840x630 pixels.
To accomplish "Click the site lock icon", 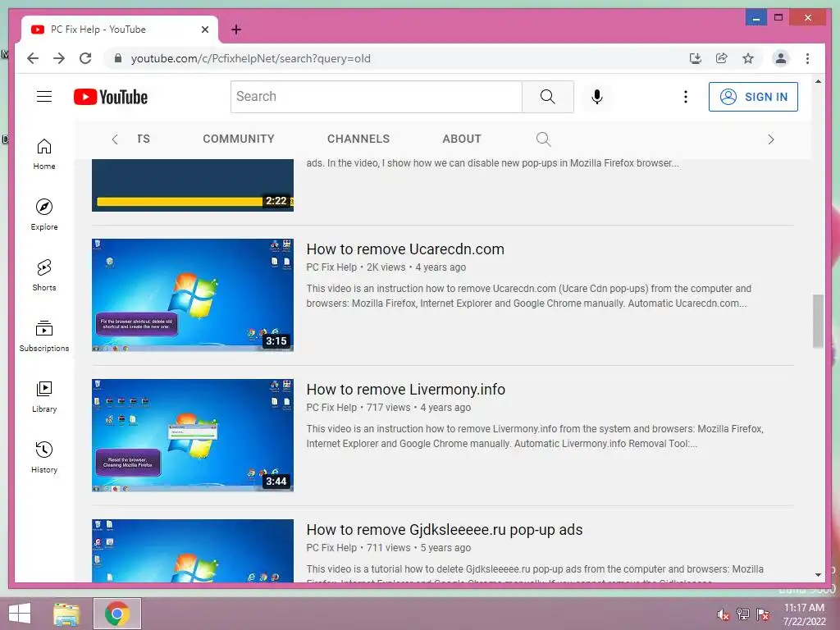I will tap(118, 58).
